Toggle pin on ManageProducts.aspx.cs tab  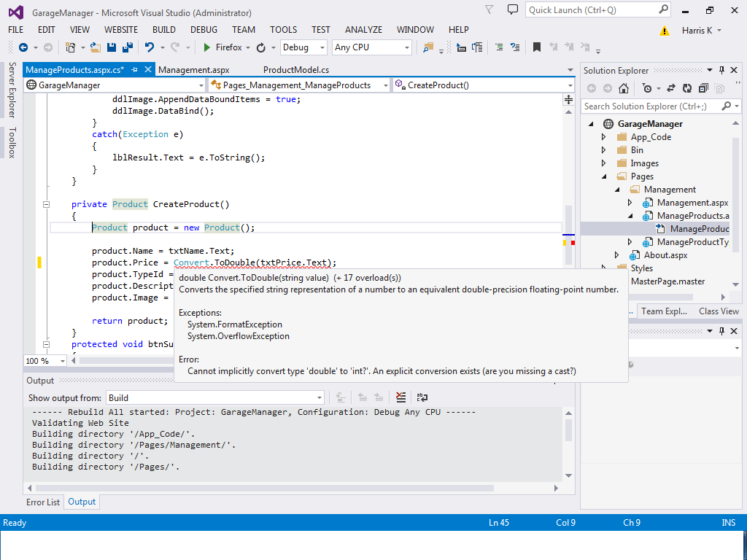[134, 69]
